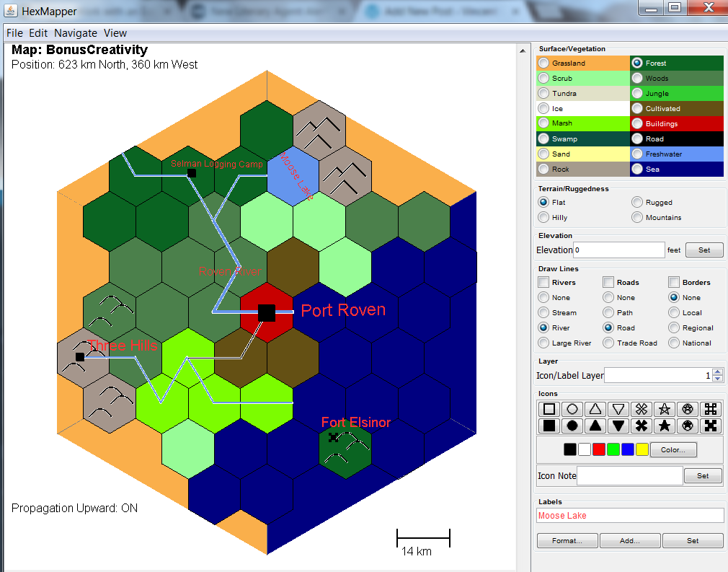Click the Format... label button
728x572 pixels.
(x=567, y=540)
